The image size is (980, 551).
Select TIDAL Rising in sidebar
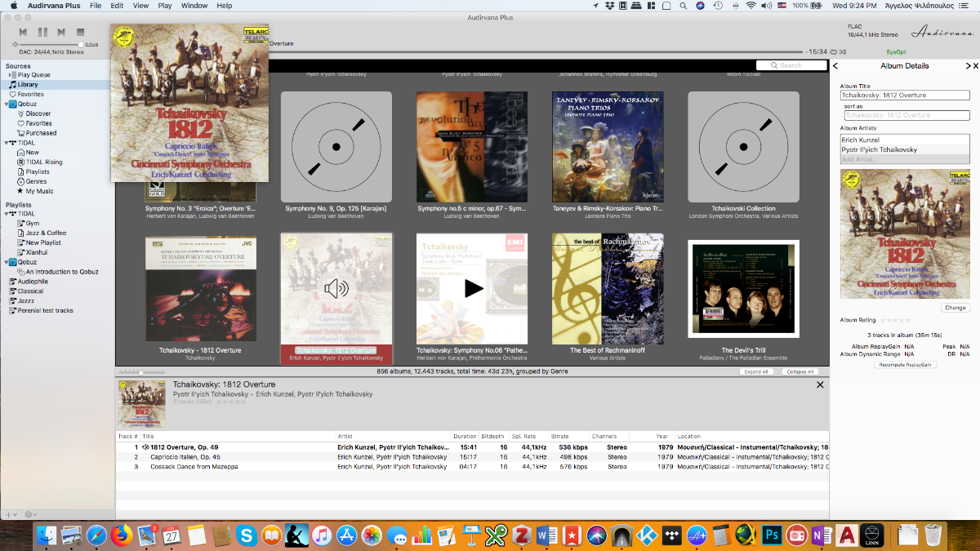coord(43,162)
